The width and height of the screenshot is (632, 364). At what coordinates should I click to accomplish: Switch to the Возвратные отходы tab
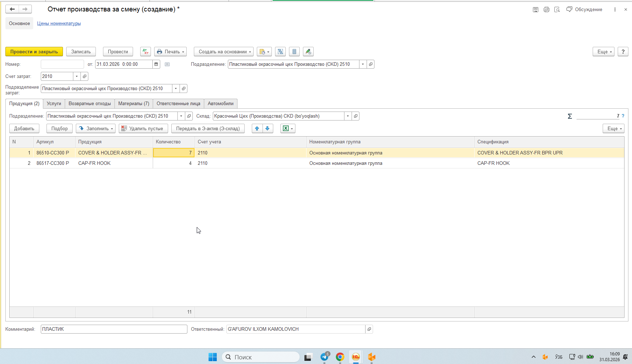tap(90, 104)
